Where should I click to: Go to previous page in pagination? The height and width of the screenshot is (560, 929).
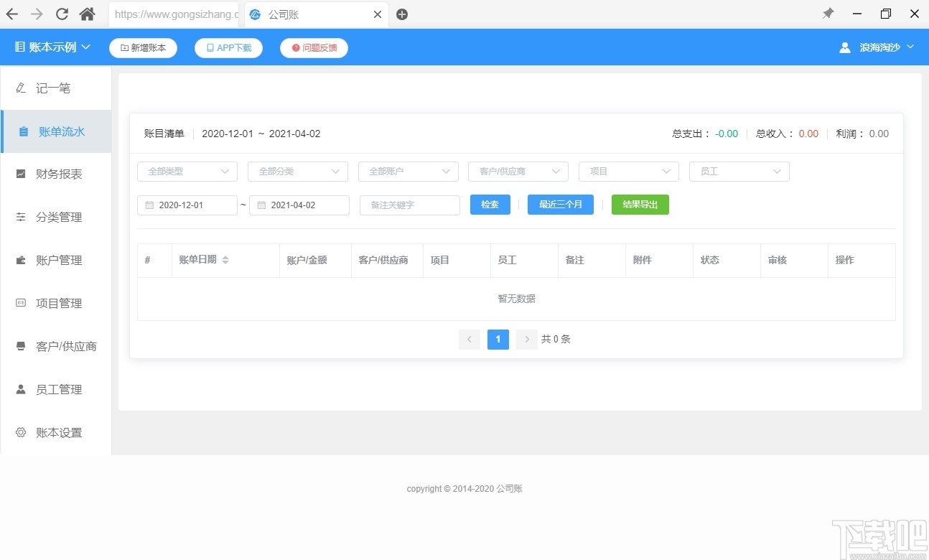point(470,340)
